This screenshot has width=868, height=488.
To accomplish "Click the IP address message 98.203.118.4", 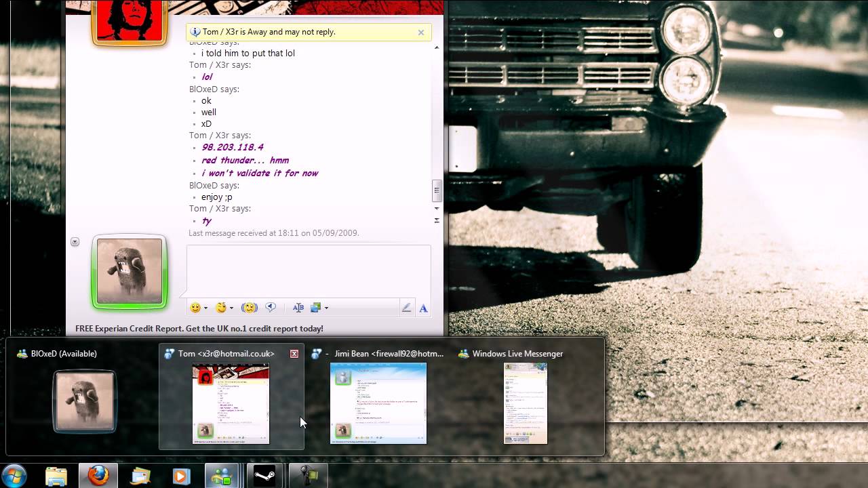I will click(x=233, y=148).
